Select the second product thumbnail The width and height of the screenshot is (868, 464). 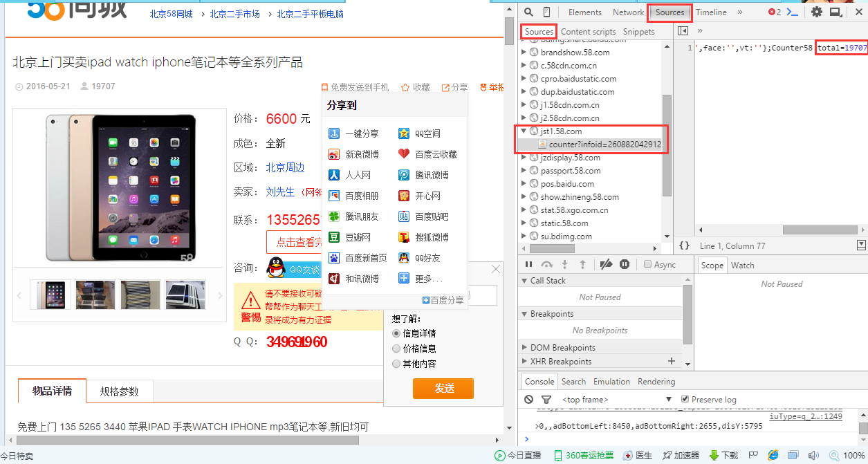95,295
